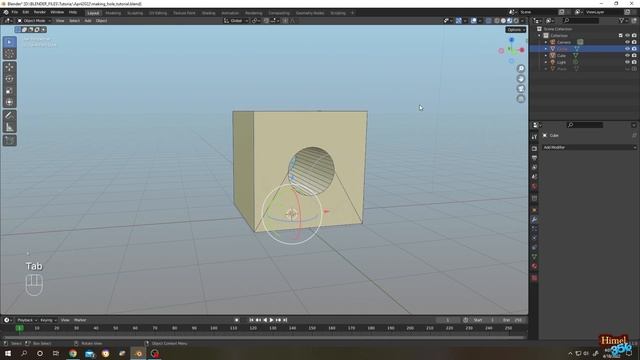Select the Annotate tool

coord(10,116)
